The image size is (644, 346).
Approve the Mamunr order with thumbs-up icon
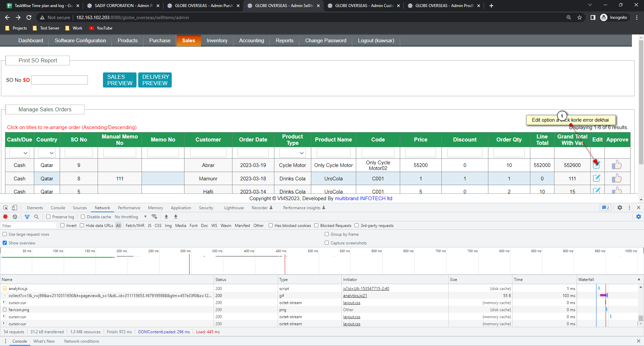[x=616, y=178]
